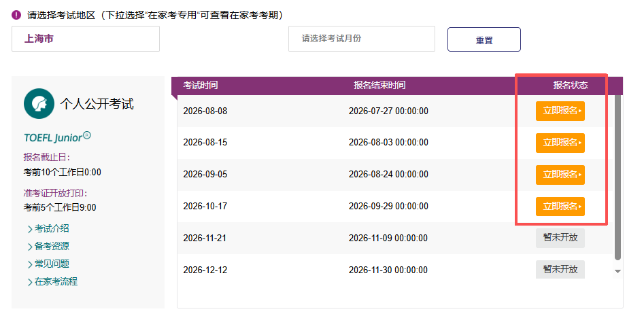Click the TOEFL Junior title text

[57, 137]
